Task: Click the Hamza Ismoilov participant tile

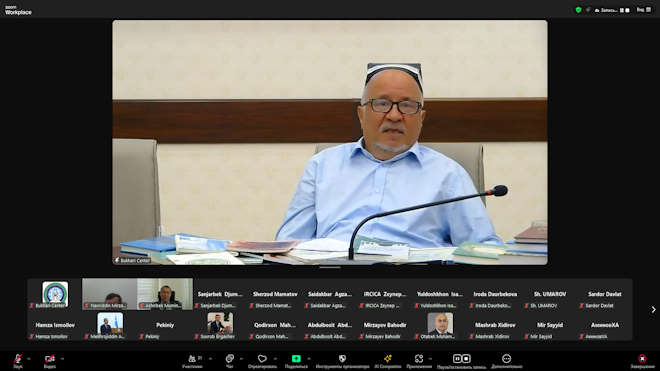Action: pos(55,326)
